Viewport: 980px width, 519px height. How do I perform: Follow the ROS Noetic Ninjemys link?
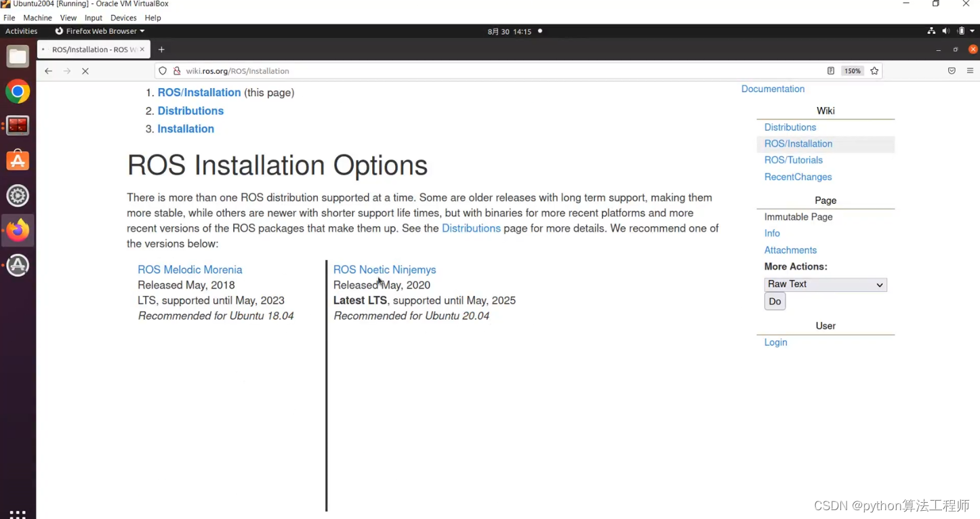(384, 270)
